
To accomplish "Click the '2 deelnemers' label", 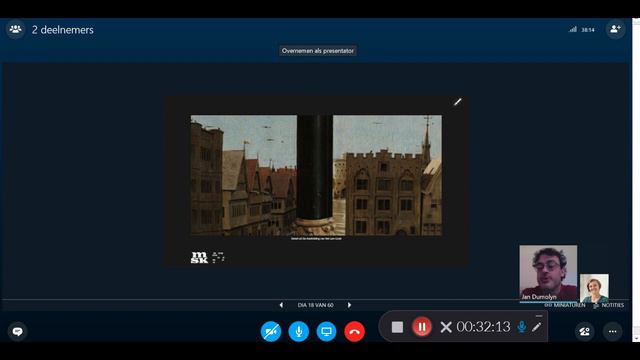I will tap(63, 30).
